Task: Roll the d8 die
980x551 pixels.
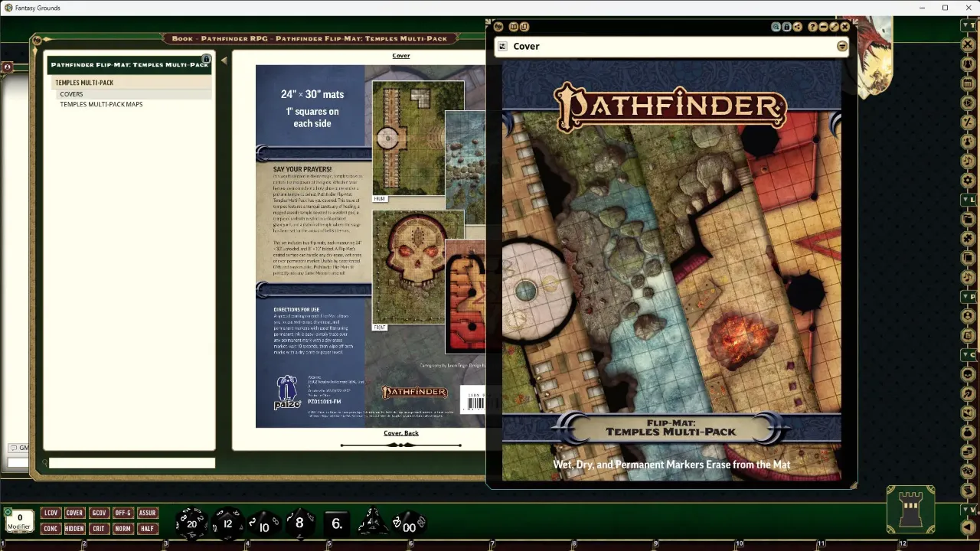Action: tap(299, 522)
